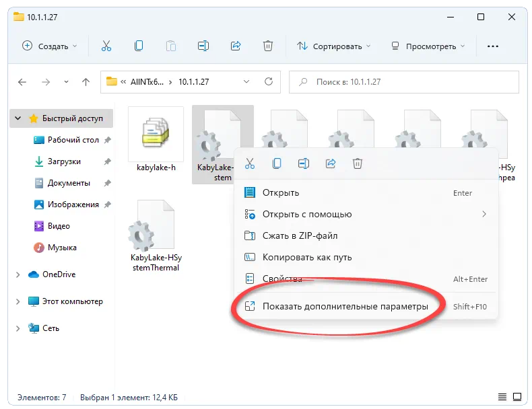Choose Копировать как путь
The width and height of the screenshot is (532, 409).
click(366, 258)
